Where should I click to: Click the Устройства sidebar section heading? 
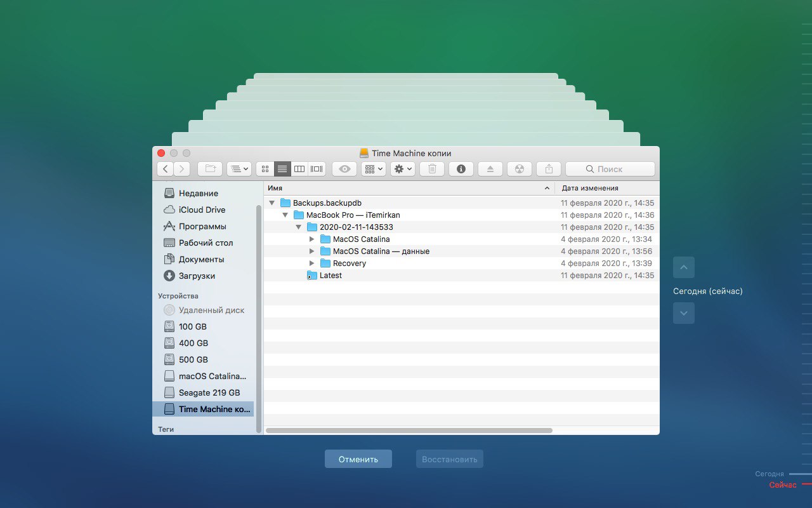178,296
